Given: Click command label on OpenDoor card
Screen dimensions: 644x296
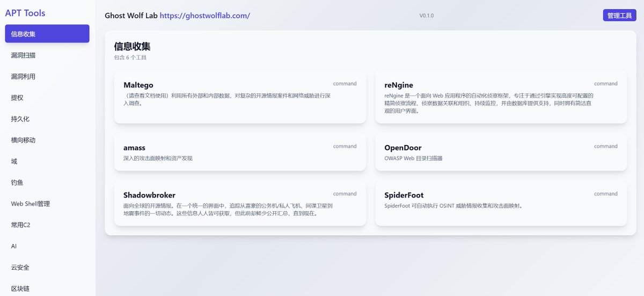Looking at the screenshot, I should click(x=605, y=146).
